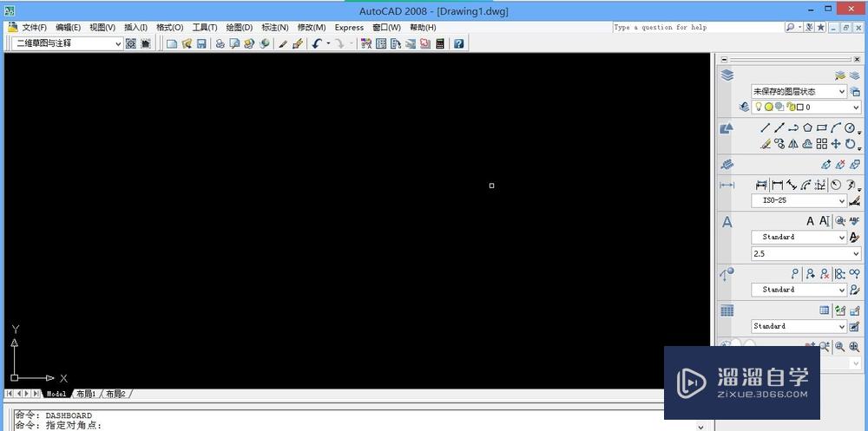Click the Publish icon in toolbar
The height and width of the screenshot is (431, 868).
[x=249, y=43]
